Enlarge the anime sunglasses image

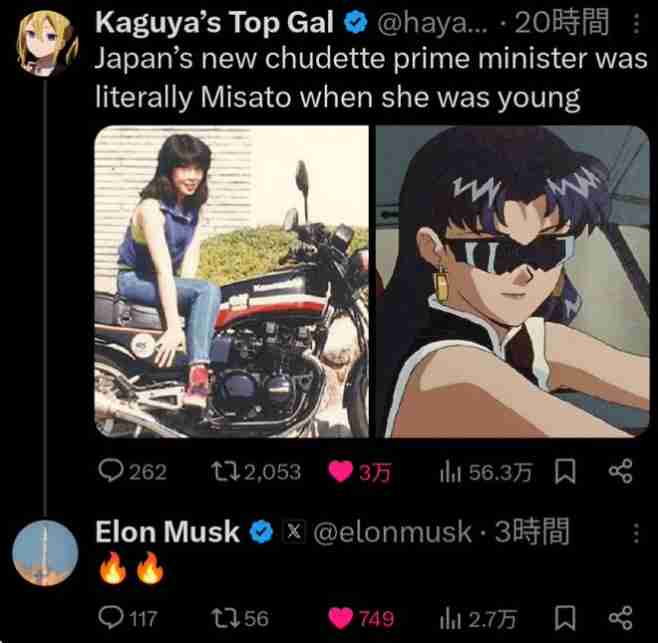[x=512, y=281]
